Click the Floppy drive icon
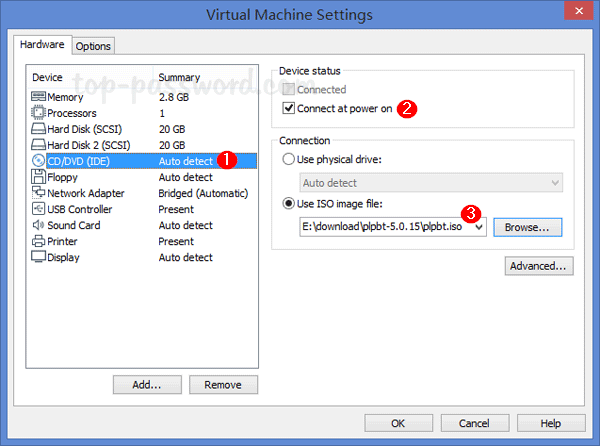The height and width of the screenshot is (446, 600). [x=38, y=177]
